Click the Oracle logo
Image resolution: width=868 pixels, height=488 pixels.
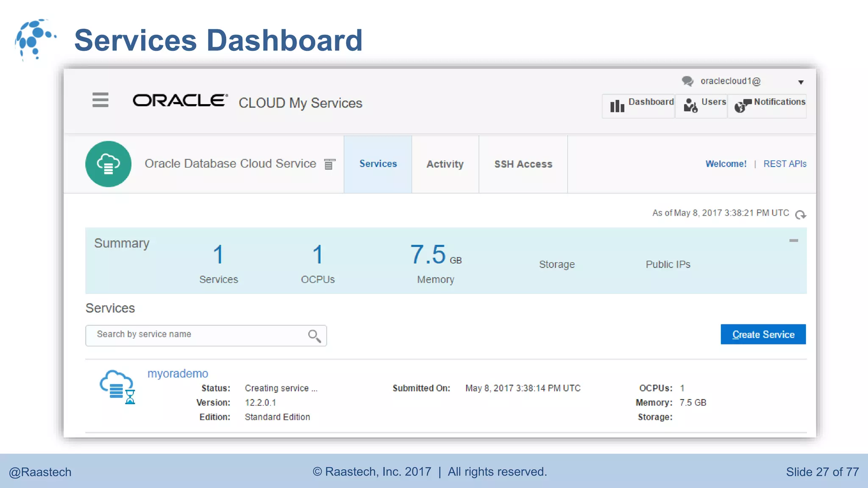tap(181, 100)
